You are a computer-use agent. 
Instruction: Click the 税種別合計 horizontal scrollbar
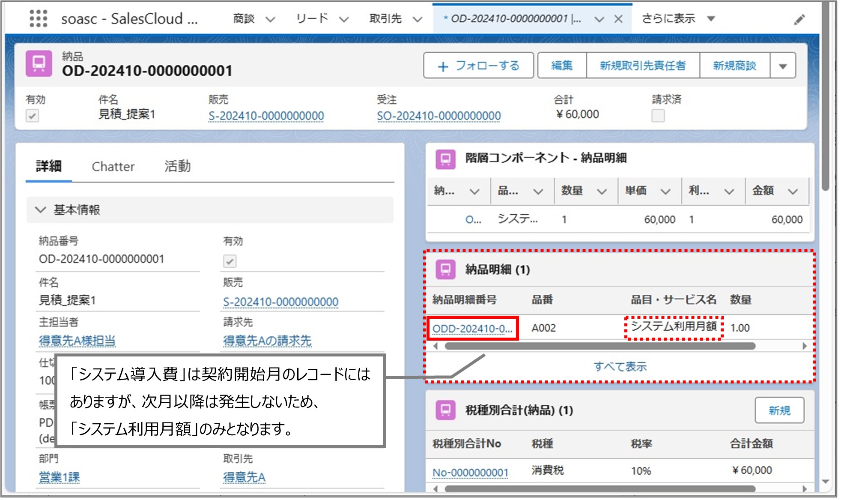(600, 489)
